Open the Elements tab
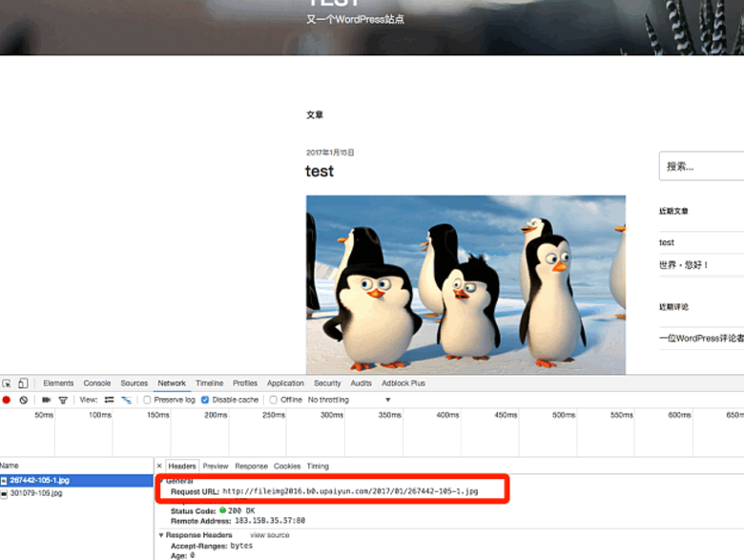 coord(58,384)
